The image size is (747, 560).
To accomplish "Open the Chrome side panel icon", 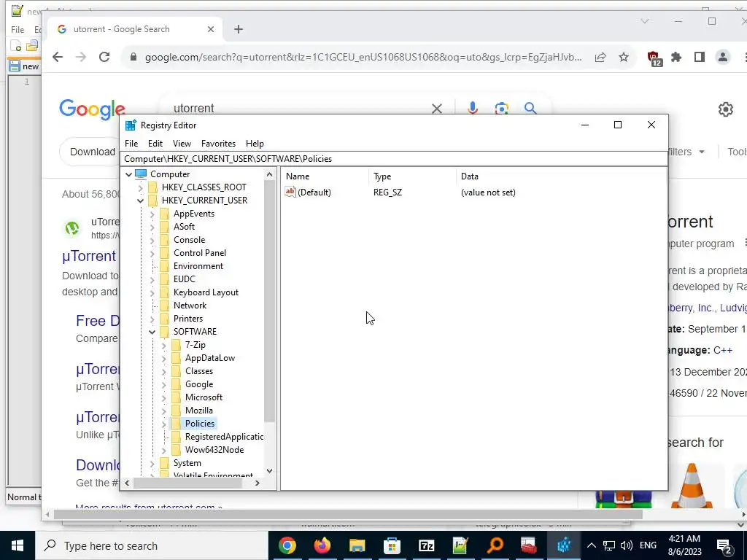I will click(700, 57).
